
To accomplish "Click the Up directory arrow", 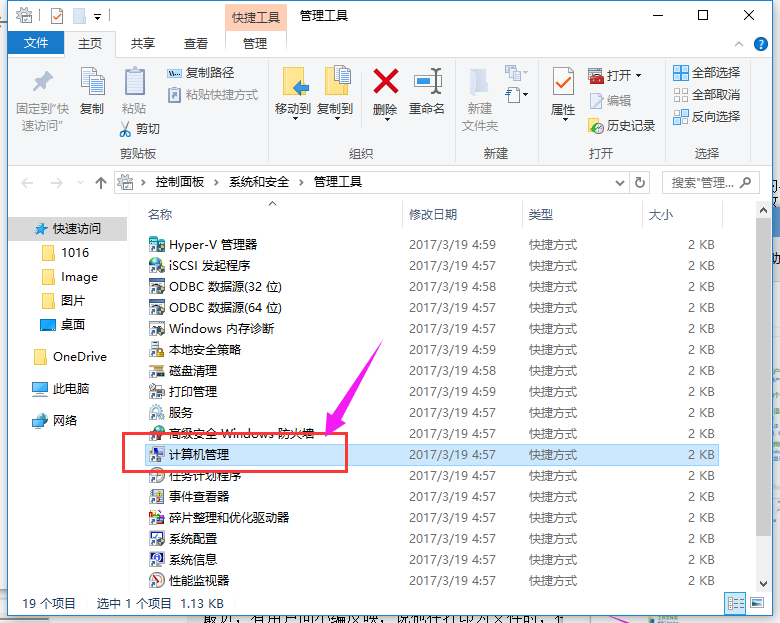I will pyautogui.click(x=100, y=182).
